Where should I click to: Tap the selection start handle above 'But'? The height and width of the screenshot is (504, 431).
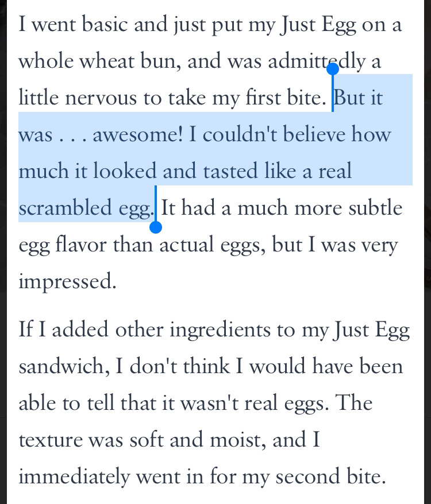click(333, 69)
